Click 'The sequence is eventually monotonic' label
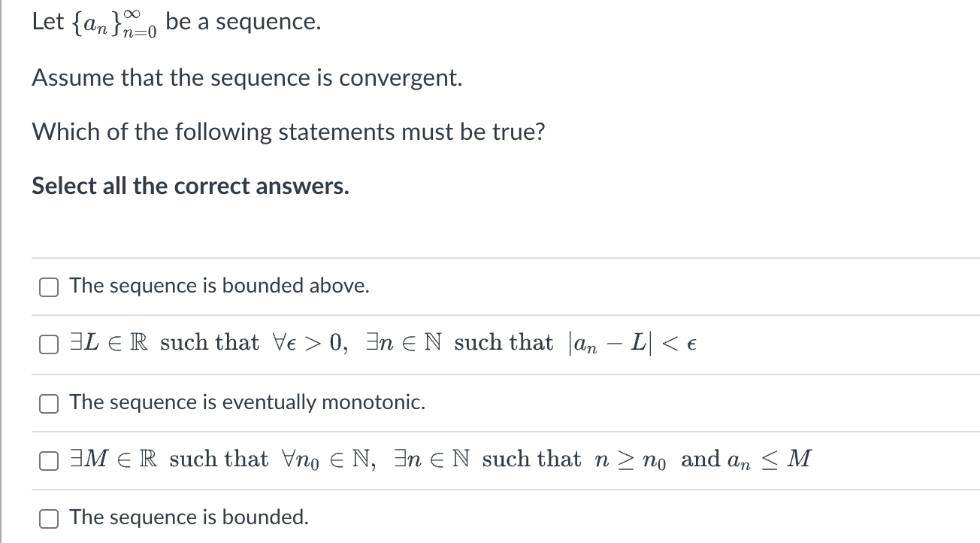980x543 pixels. 247,402
